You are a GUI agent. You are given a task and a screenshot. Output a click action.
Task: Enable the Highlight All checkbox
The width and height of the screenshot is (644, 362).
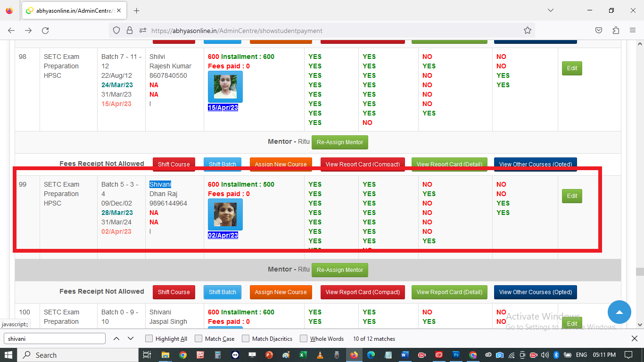click(x=149, y=338)
